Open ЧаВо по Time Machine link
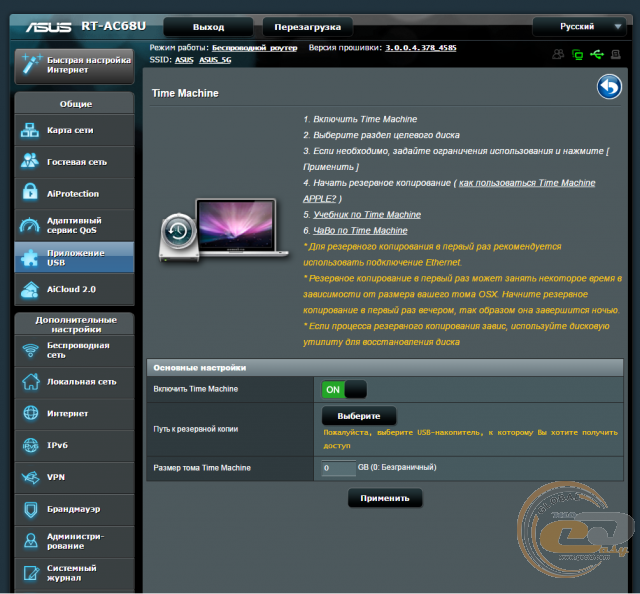Image resolution: width=640 pixels, height=594 pixels. (x=360, y=231)
